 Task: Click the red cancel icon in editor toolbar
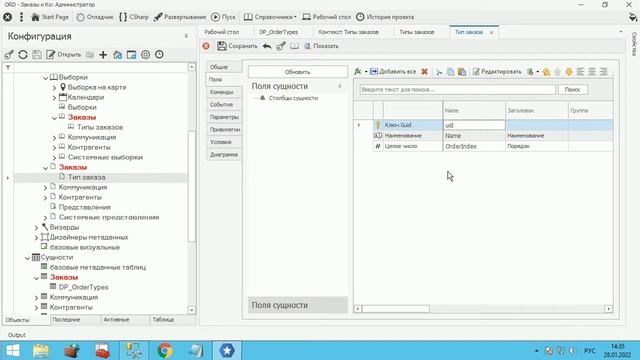click(x=206, y=46)
